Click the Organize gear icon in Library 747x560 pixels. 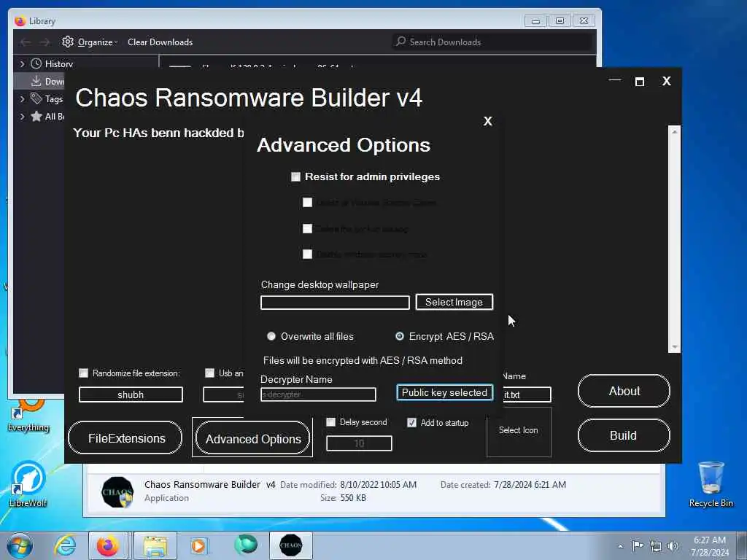coord(68,42)
